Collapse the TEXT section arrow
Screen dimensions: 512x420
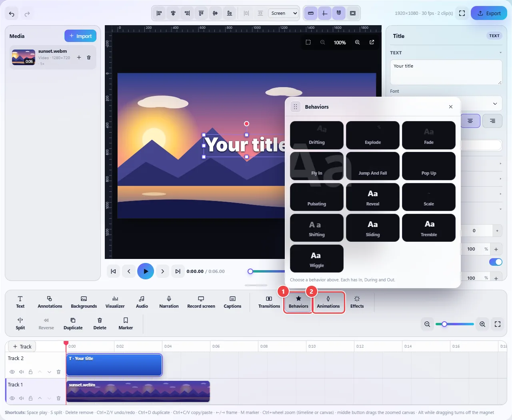(500, 53)
